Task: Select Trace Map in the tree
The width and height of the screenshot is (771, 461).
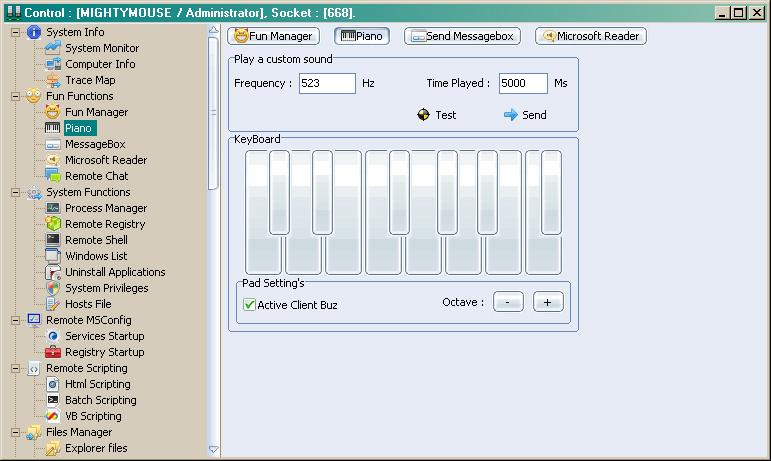Action: (90, 80)
